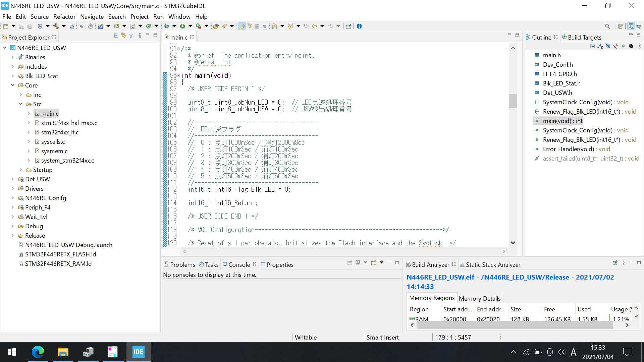Click the magnifier quick-search icon top right

pos(607,26)
